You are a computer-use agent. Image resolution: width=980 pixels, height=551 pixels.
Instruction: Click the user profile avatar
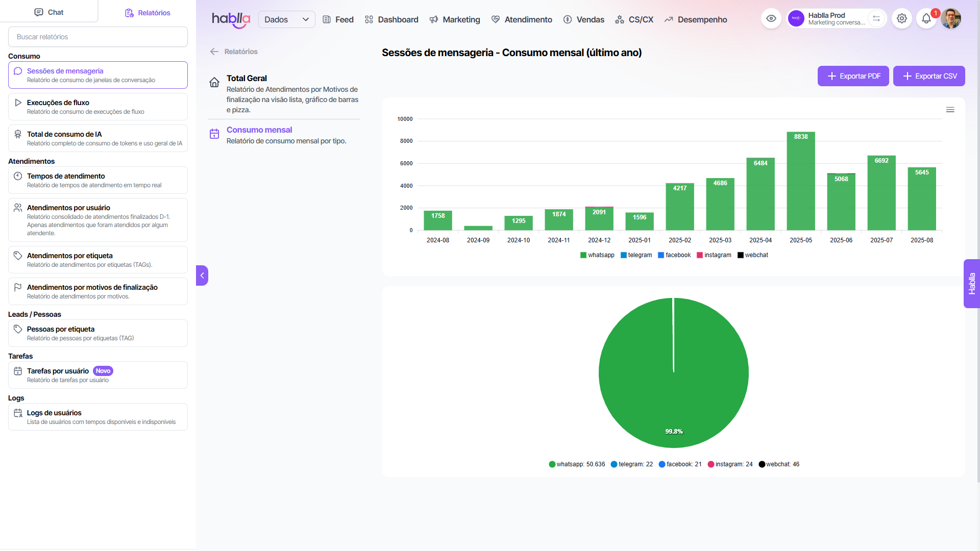(x=951, y=19)
